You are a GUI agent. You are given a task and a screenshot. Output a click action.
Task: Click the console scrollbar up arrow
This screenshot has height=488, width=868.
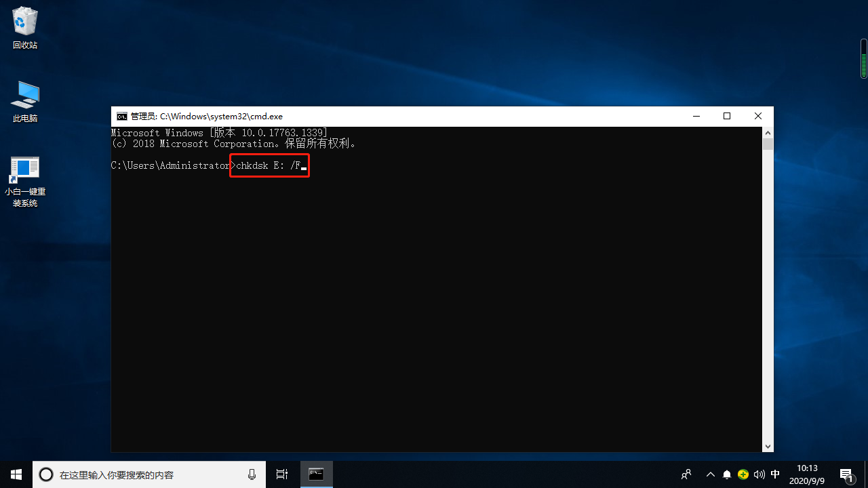(x=768, y=132)
